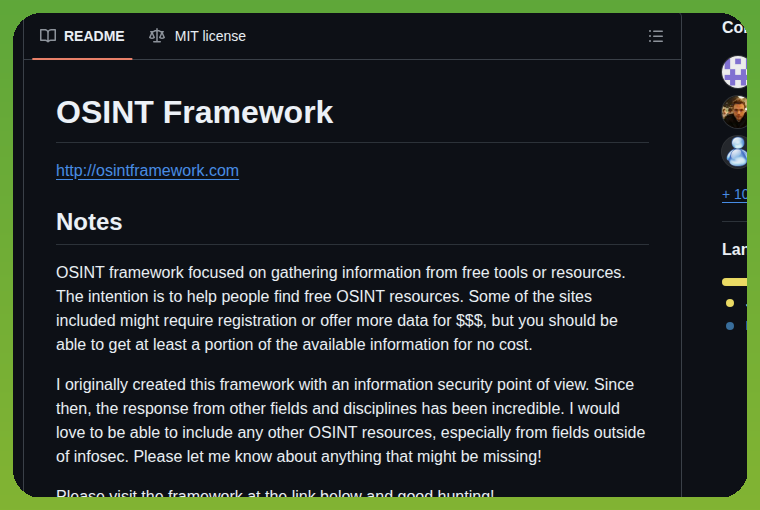Open the http://osintframework.com link
Screen dimensions: 760x510
click(147, 171)
